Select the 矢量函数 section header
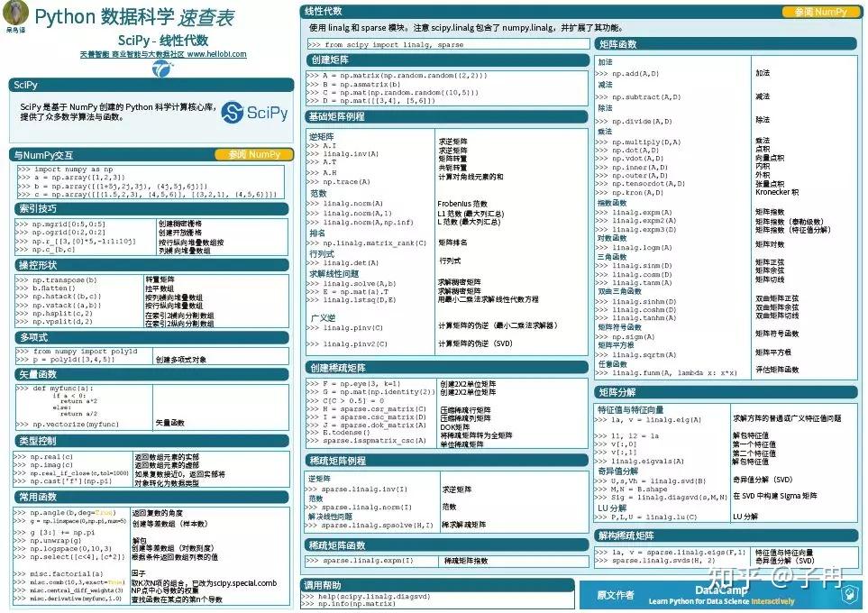Image resolution: width=868 pixels, height=613 pixels. tap(151, 374)
